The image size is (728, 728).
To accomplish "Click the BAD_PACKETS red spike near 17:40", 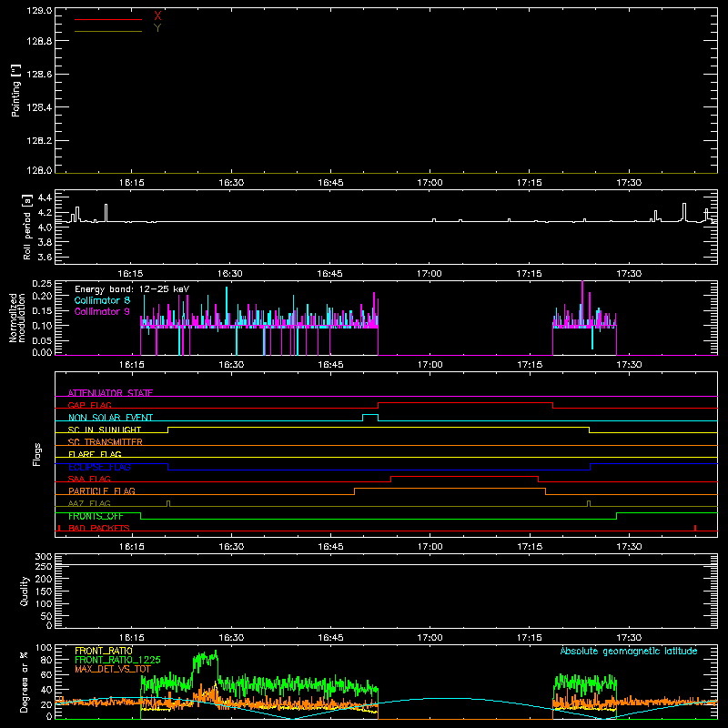I will pos(695,528).
